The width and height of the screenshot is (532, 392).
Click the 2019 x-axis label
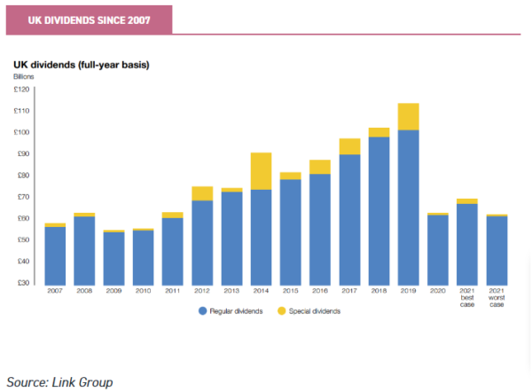(408, 291)
